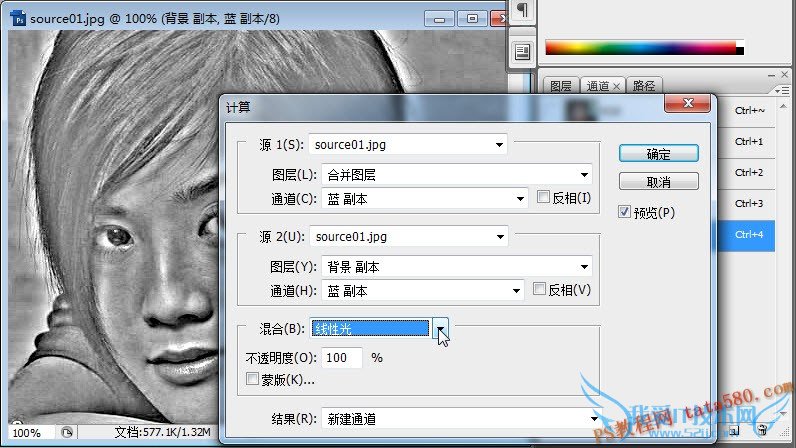Image resolution: width=796 pixels, height=448 pixels.
Task: Open 结果(R) 新建通道 dropdown
Action: pyautogui.click(x=462, y=419)
